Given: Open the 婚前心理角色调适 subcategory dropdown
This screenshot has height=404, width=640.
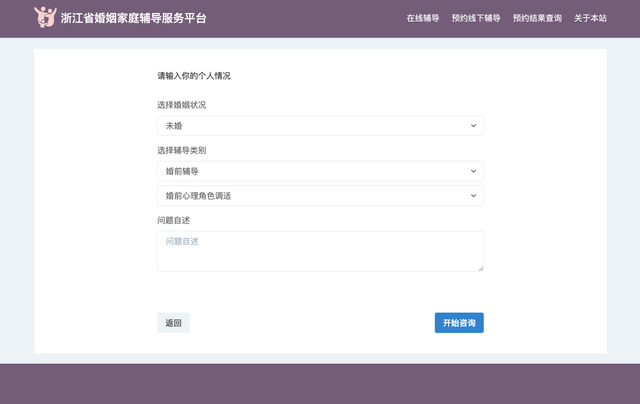Looking at the screenshot, I should click(x=320, y=196).
